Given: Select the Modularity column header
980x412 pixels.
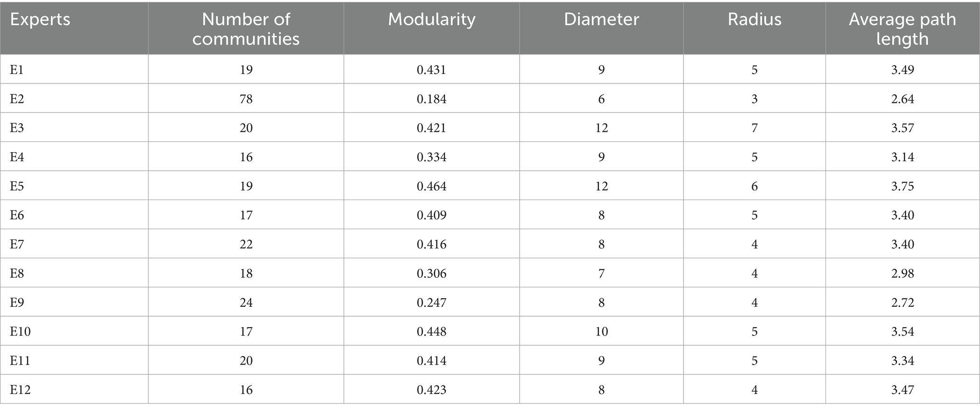Looking at the screenshot, I should coord(431,19).
